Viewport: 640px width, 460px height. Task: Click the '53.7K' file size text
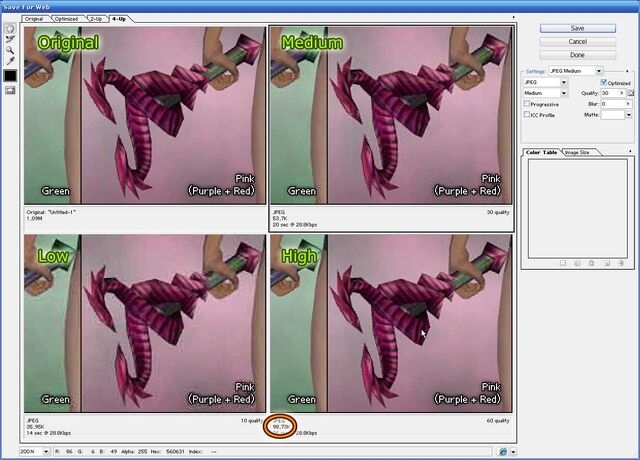(280, 218)
